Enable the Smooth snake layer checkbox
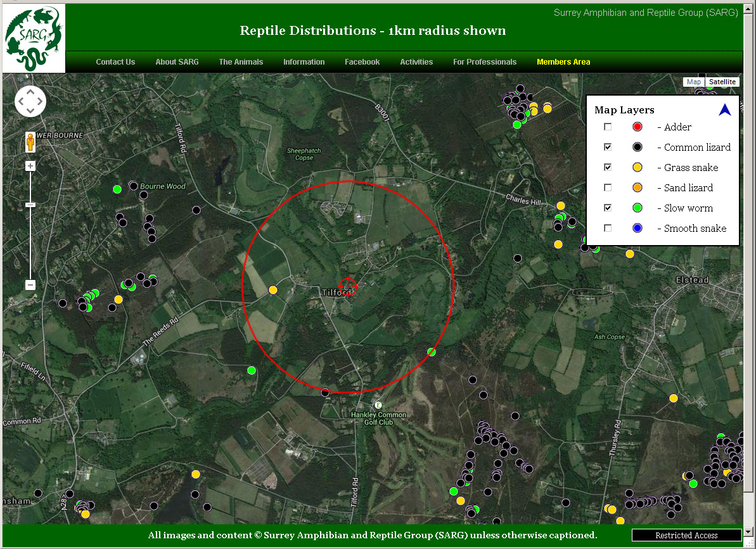Viewport: 756px width, 549px height. (608, 228)
